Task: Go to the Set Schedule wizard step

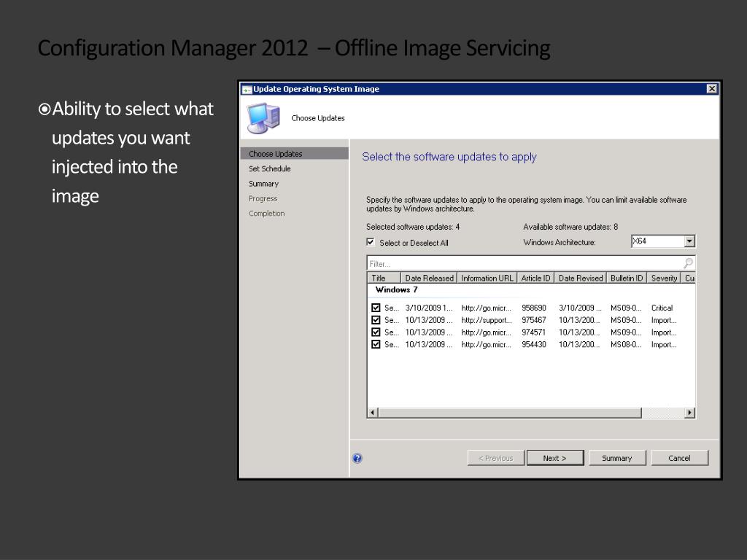Action: [x=270, y=168]
